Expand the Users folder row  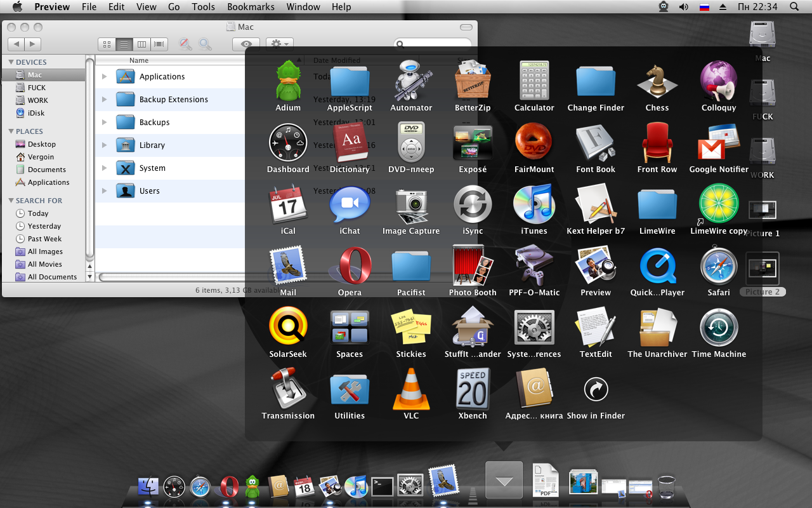coord(104,190)
